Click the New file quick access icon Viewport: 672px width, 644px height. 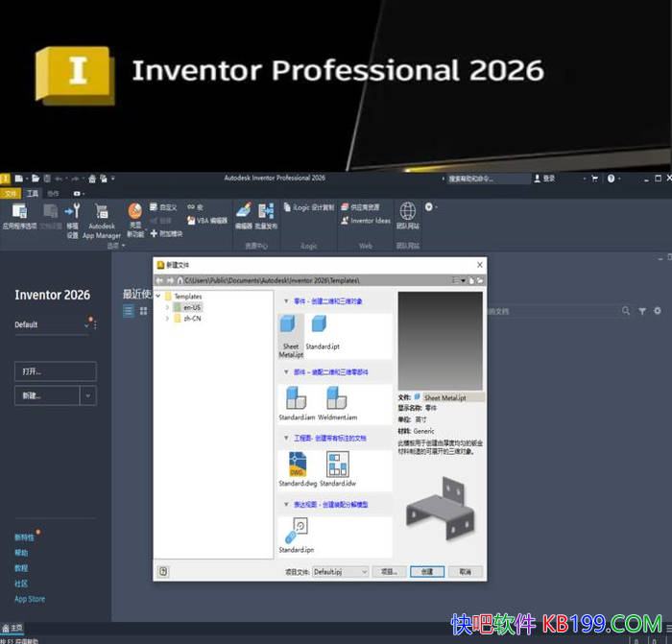(19, 179)
